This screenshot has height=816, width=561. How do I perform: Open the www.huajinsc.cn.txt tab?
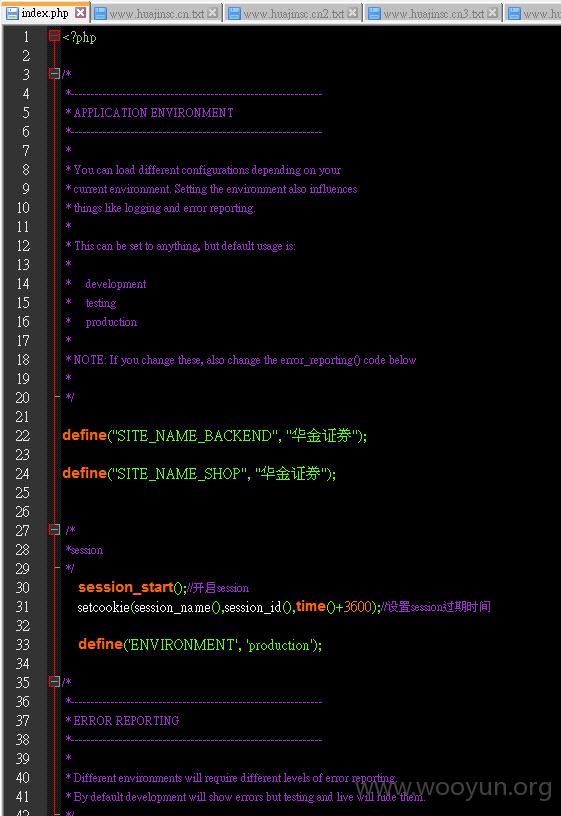[156, 14]
